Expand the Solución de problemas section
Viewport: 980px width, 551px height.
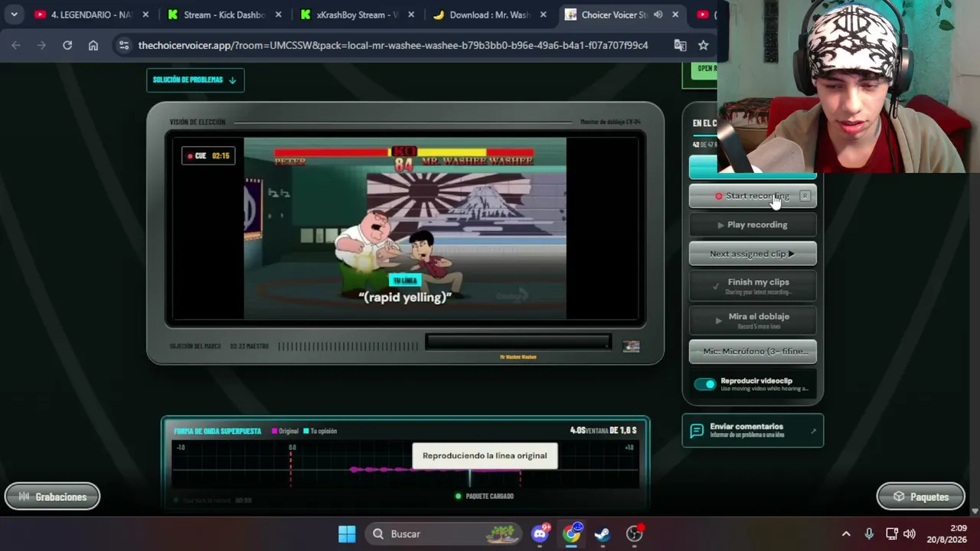coord(195,80)
